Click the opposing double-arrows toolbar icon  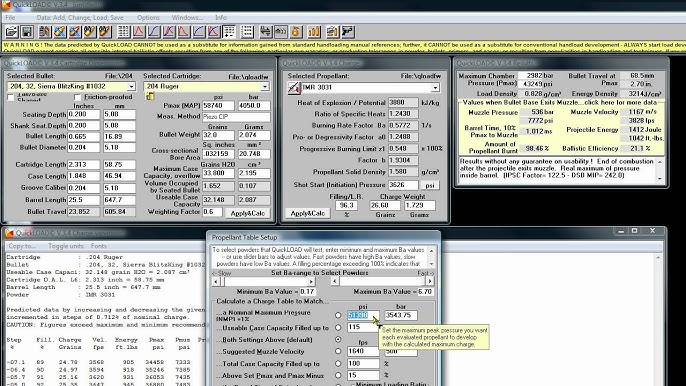(x=265, y=32)
